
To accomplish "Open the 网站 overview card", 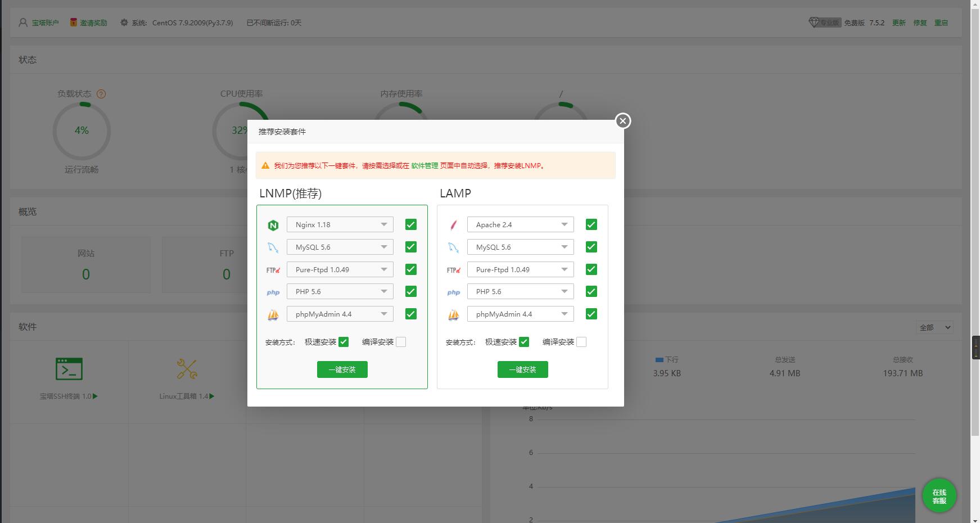I will pyautogui.click(x=86, y=264).
